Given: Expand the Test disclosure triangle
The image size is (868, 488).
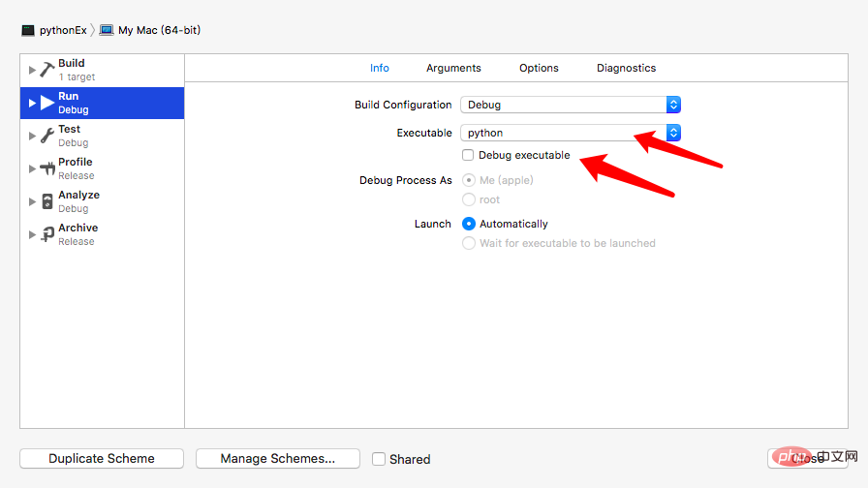Looking at the screenshot, I should click(32, 136).
